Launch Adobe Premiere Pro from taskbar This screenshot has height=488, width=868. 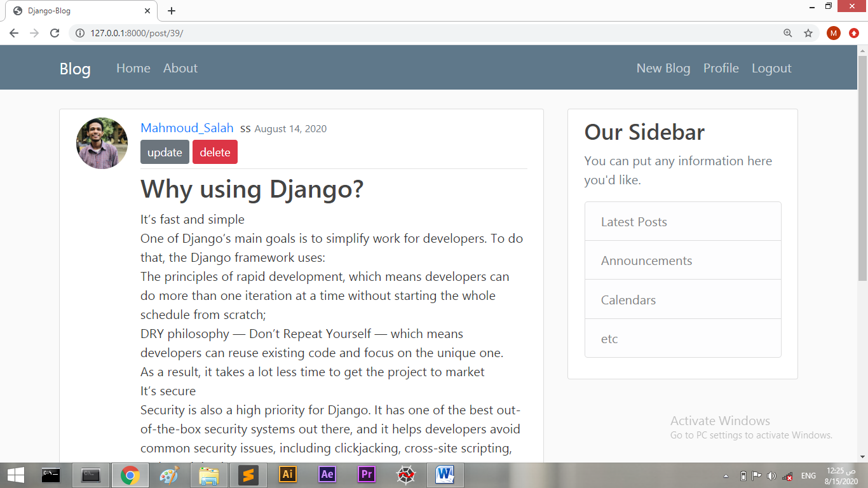click(367, 475)
